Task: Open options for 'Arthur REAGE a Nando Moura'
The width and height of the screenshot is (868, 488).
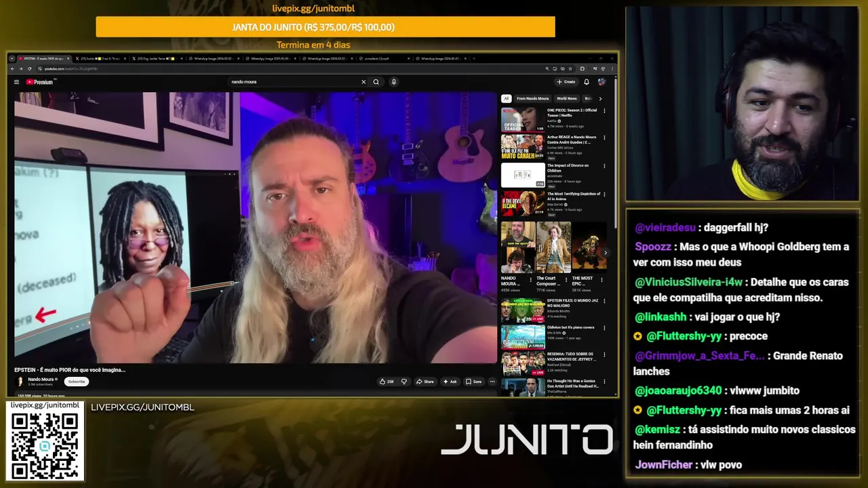Action: 604,138
